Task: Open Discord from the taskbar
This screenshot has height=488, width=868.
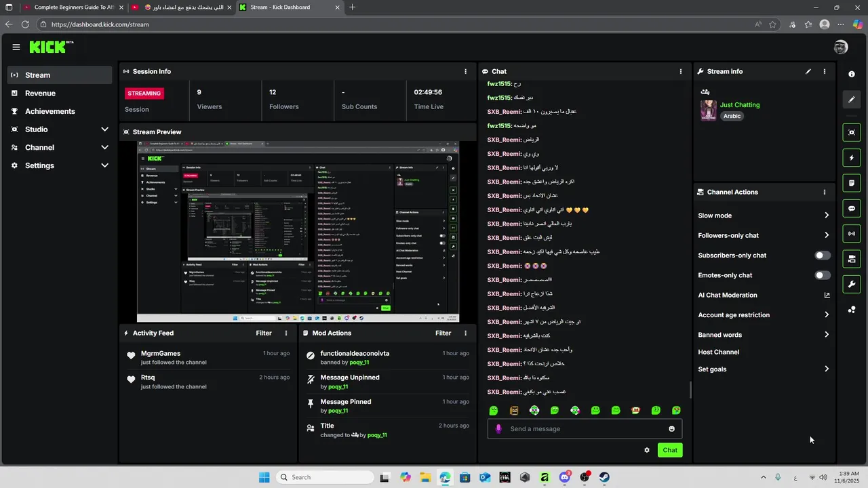Action: 564,477
